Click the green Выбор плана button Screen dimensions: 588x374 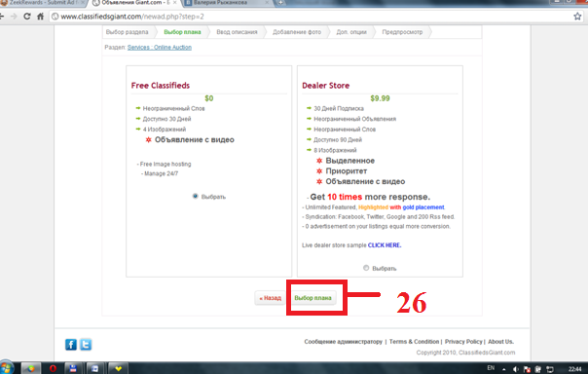point(312,298)
